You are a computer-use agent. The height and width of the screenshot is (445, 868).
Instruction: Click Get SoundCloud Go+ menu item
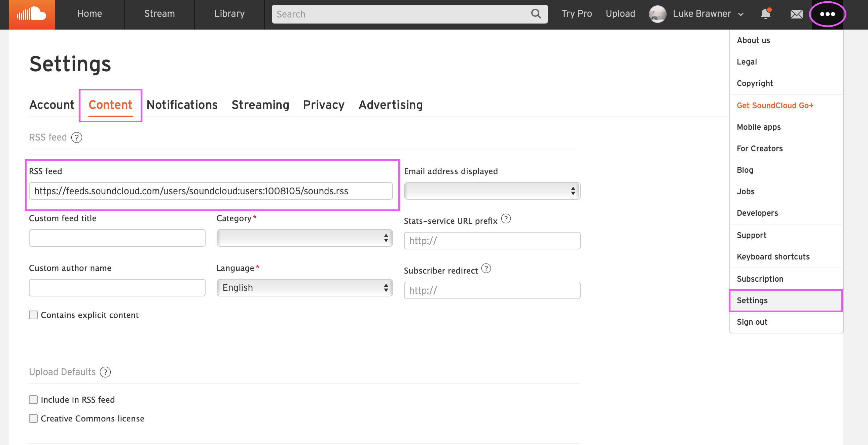pos(786,105)
